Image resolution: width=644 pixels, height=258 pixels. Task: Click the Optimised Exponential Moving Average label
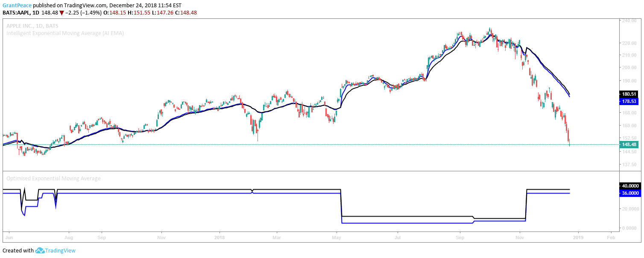click(53, 179)
